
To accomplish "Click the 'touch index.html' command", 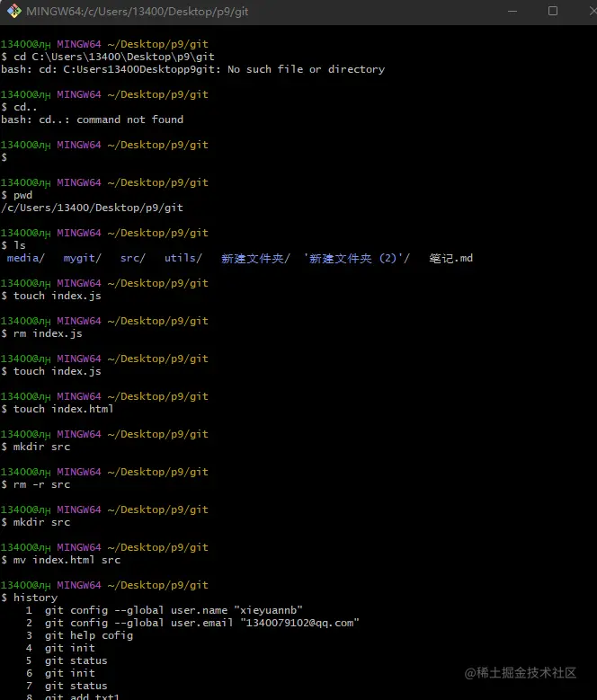I will [x=58, y=409].
